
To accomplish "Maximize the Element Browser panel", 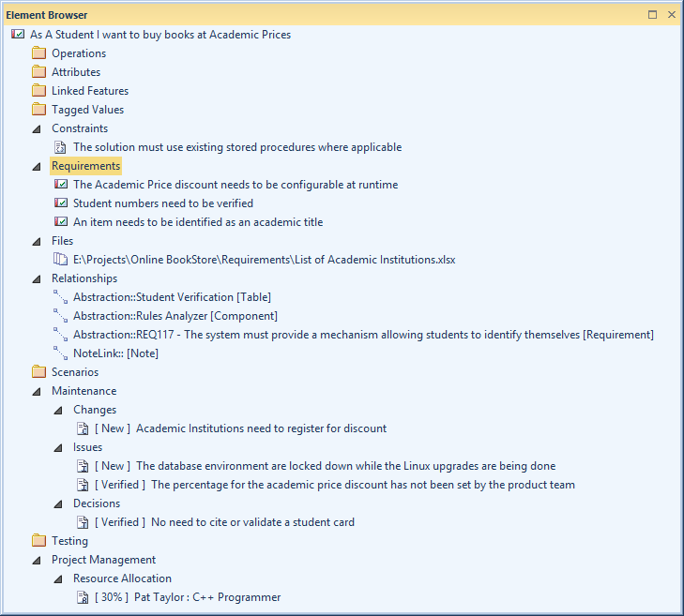I will pos(653,15).
